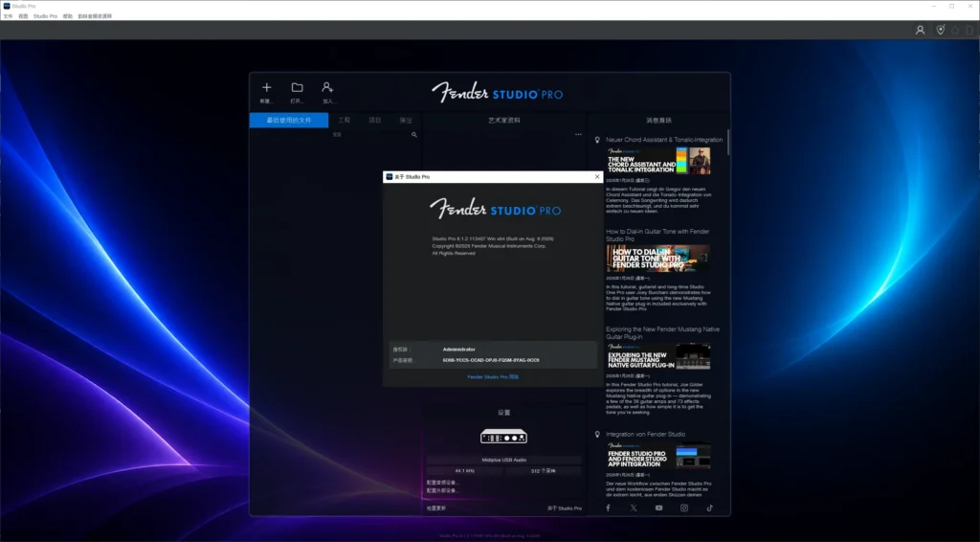Open the Facebook social link
The width and height of the screenshot is (980, 542).
pyautogui.click(x=608, y=508)
